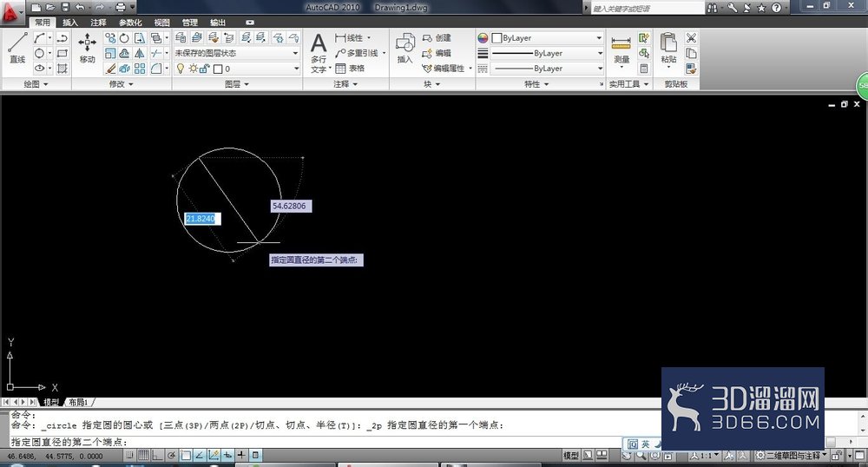The height and width of the screenshot is (467, 868).
Task: Open the Measure (测量) tool
Action: (x=621, y=49)
